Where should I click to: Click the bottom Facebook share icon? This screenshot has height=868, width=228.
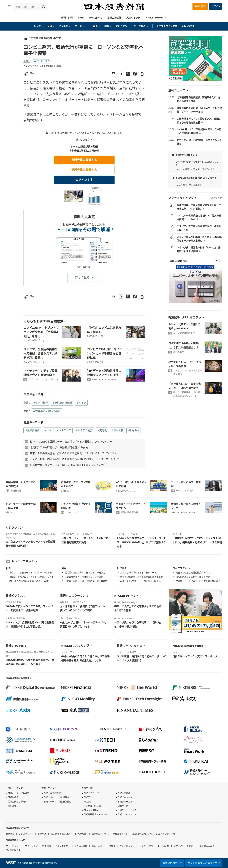[135, 296]
